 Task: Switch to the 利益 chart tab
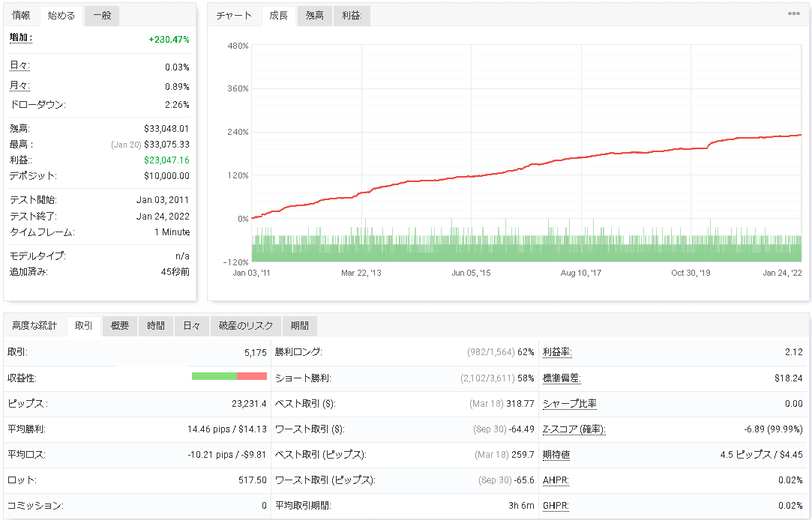(352, 16)
